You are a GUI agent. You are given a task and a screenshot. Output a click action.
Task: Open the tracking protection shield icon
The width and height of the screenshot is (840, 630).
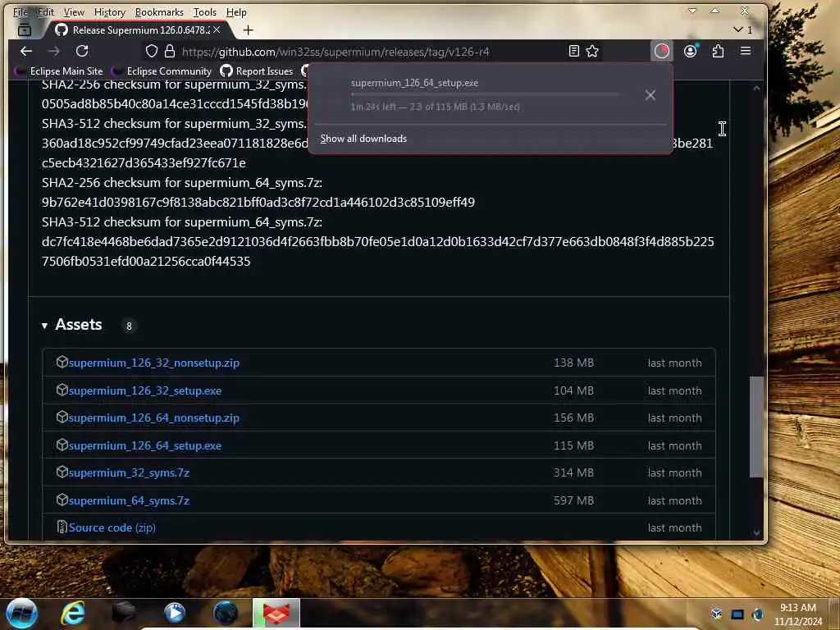click(x=152, y=52)
